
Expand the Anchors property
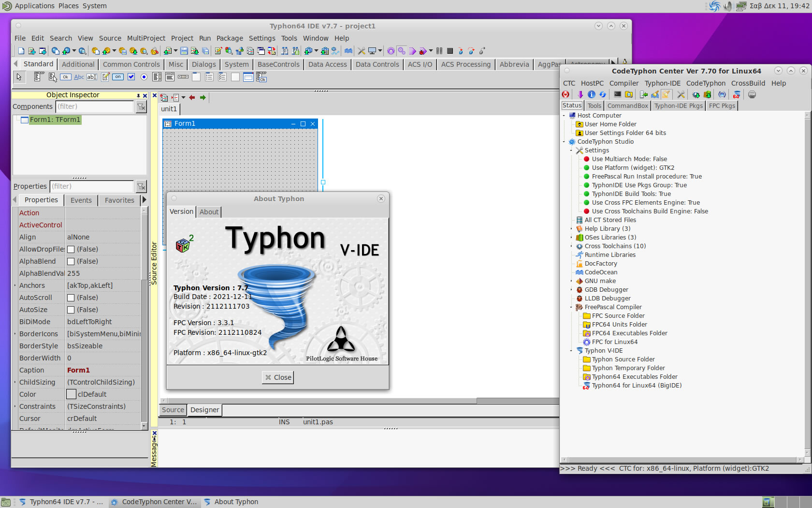pos(15,285)
